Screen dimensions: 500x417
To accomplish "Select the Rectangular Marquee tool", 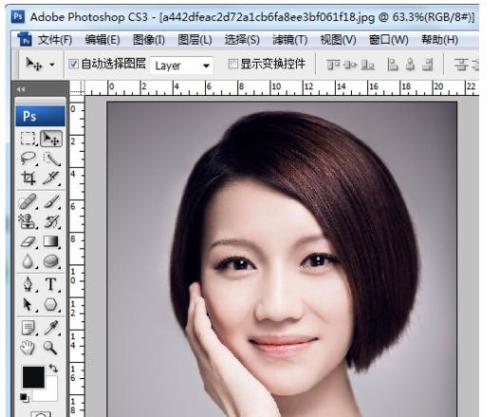I will tap(28, 138).
